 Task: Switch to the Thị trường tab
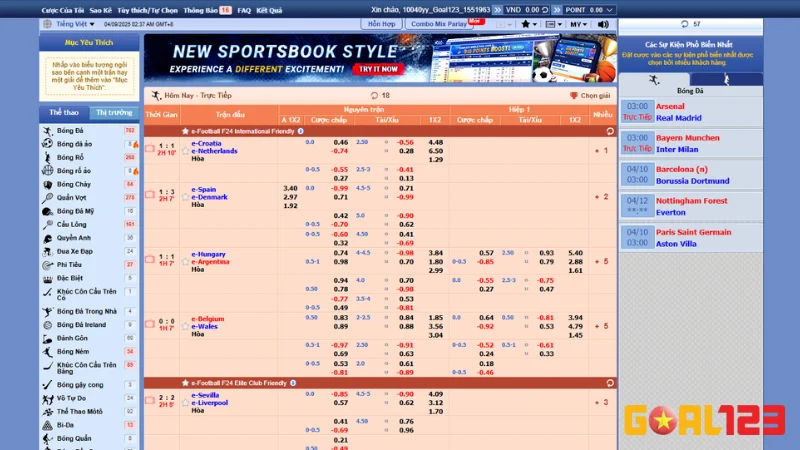pyautogui.click(x=114, y=113)
